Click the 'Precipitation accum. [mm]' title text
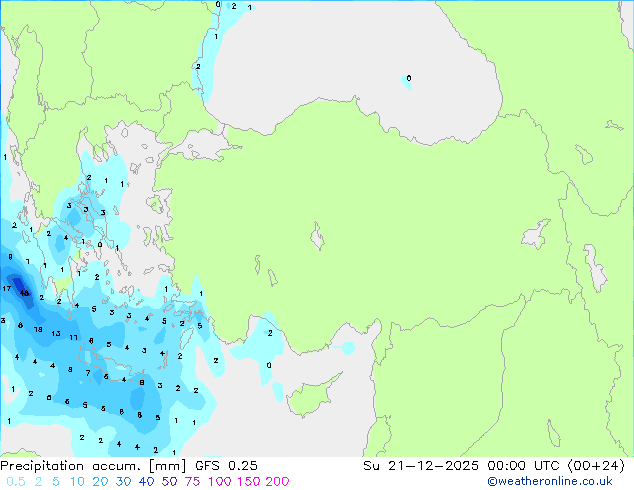The width and height of the screenshot is (634, 490). pos(93,466)
